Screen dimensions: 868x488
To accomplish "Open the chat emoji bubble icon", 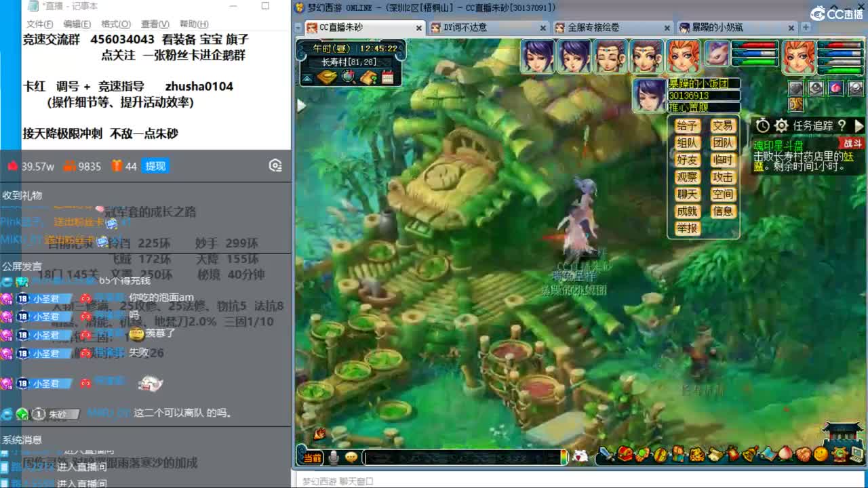I will pyautogui.click(x=351, y=457).
